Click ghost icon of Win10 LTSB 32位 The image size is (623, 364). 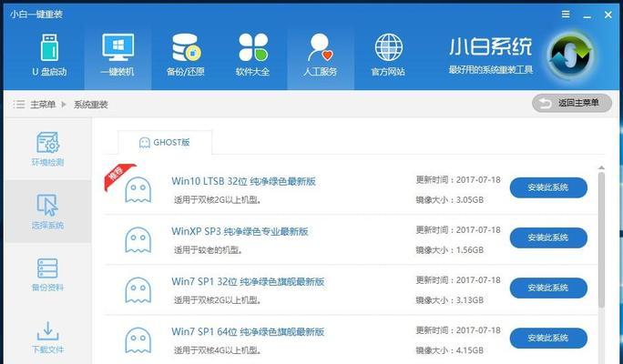point(138,190)
